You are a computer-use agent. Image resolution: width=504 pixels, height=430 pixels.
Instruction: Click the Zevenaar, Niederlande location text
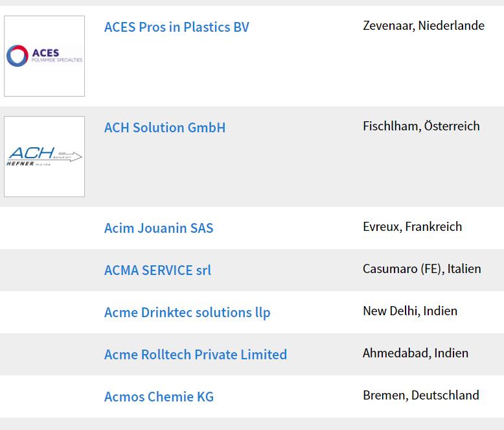(424, 25)
